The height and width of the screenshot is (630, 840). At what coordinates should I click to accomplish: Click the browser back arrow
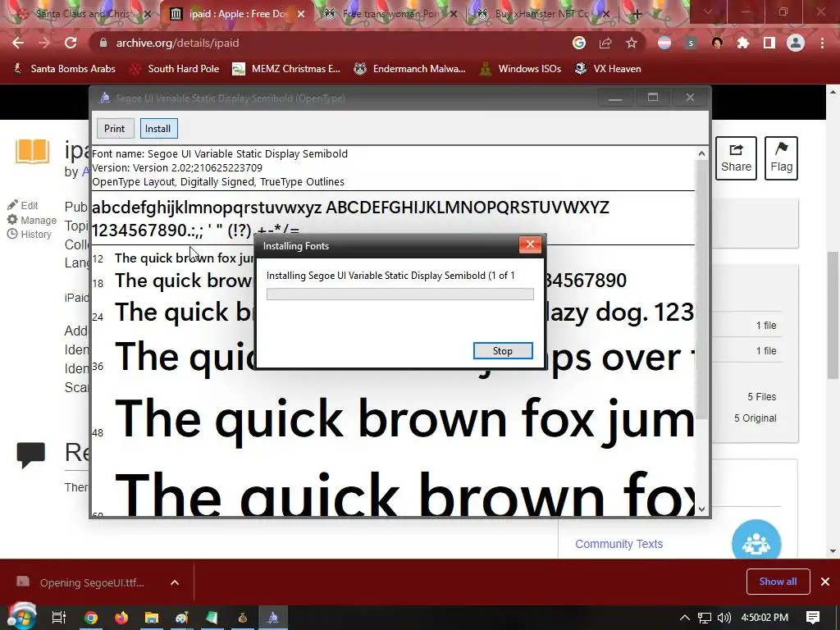click(x=18, y=43)
